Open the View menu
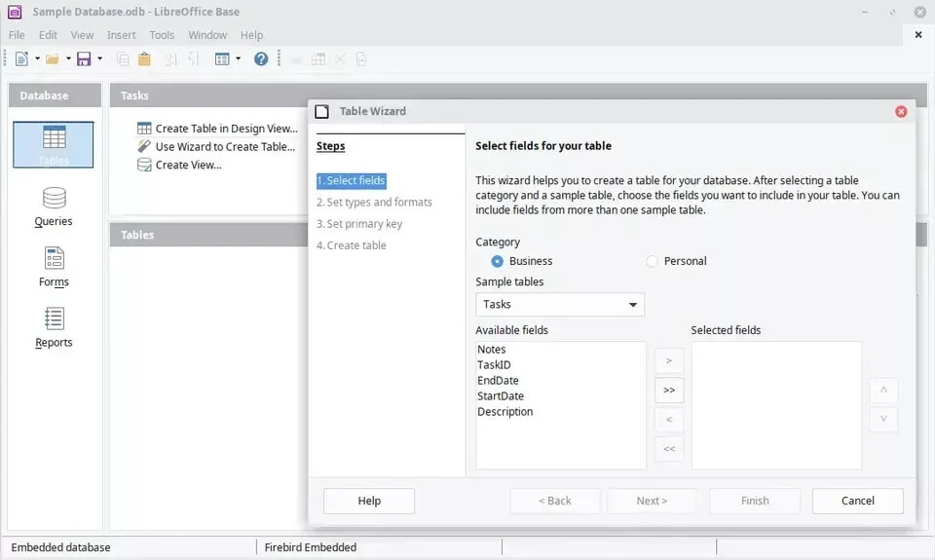935x560 pixels. pyautogui.click(x=82, y=35)
